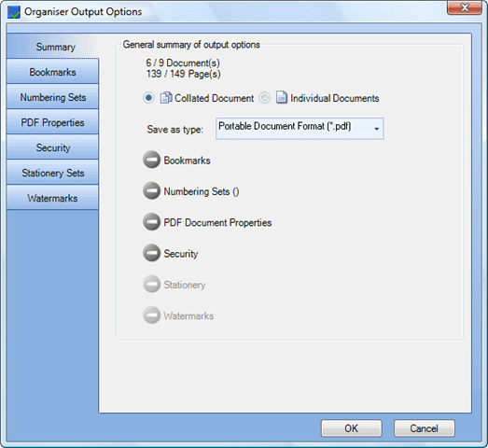Confirm with the OK button

click(352, 428)
